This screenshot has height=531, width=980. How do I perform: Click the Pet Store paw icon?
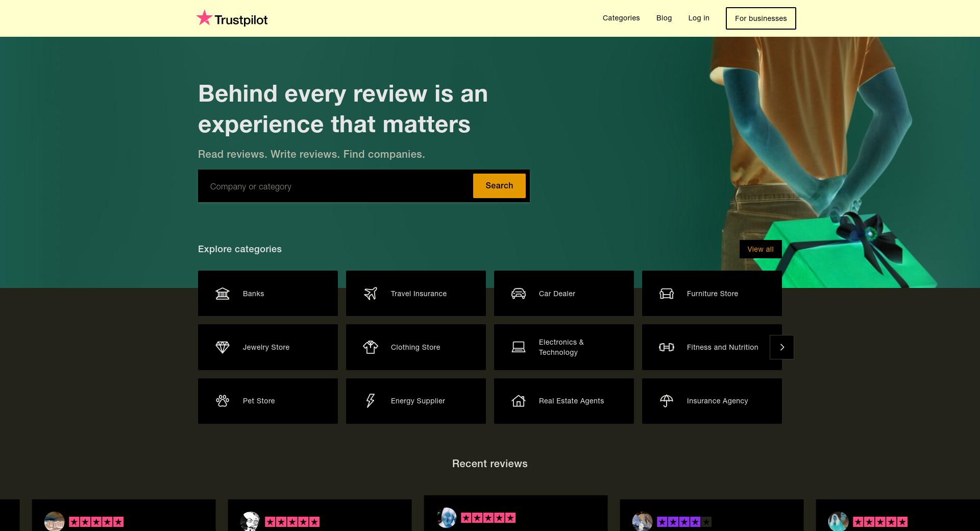[223, 401]
